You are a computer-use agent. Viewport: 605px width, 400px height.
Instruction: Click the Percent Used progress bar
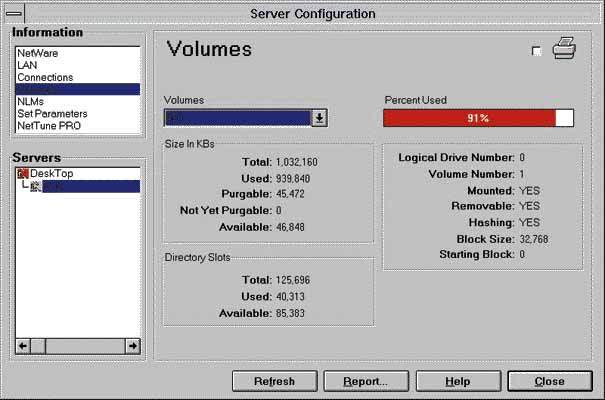click(x=478, y=118)
